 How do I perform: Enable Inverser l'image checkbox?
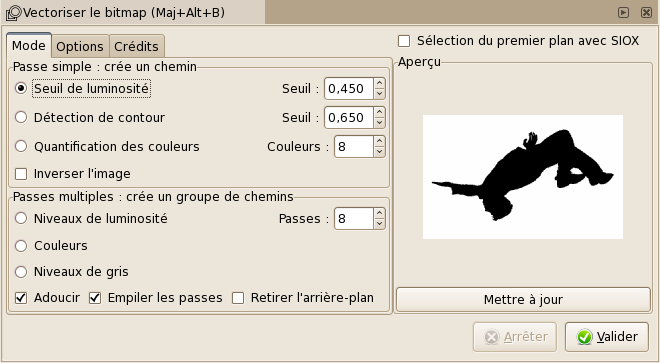21,174
